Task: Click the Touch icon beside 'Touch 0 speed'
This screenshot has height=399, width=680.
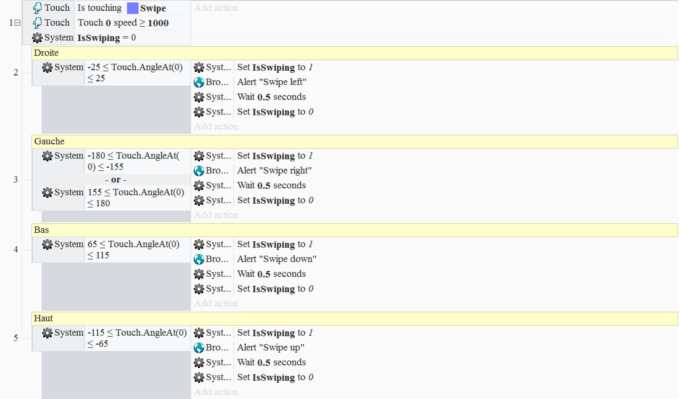Action: [x=38, y=23]
